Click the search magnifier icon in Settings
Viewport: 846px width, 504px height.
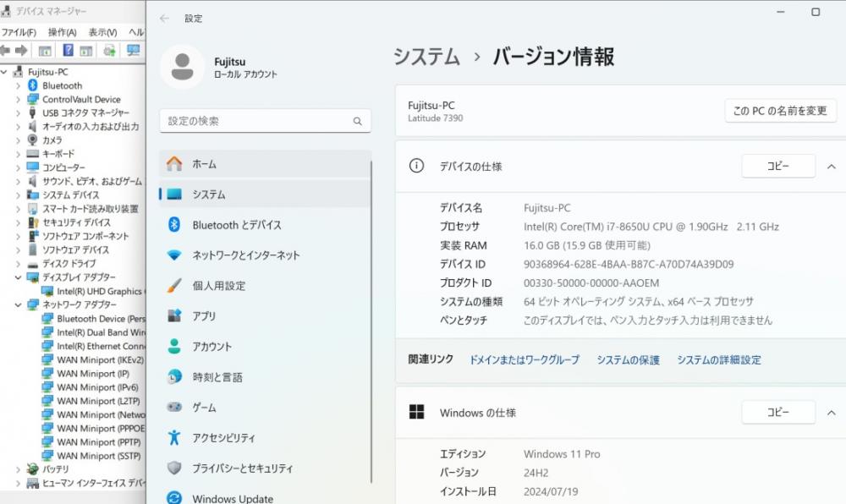tap(357, 121)
